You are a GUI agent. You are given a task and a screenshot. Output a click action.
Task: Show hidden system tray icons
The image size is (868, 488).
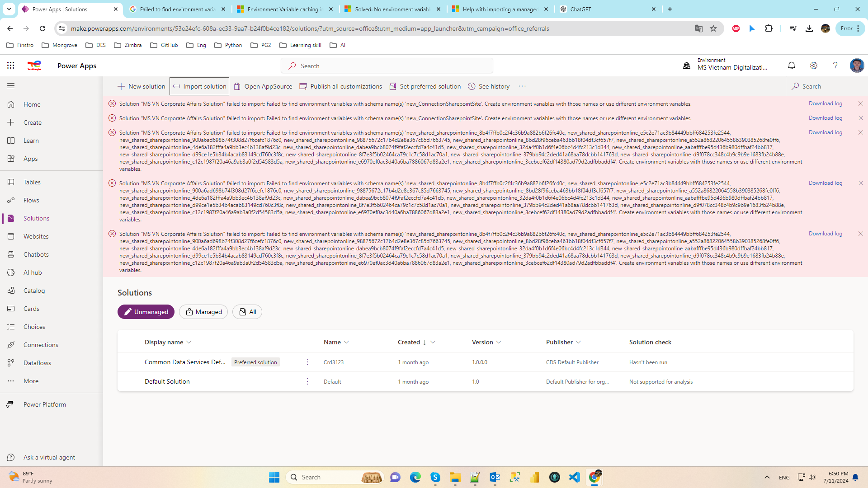point(767,477)
